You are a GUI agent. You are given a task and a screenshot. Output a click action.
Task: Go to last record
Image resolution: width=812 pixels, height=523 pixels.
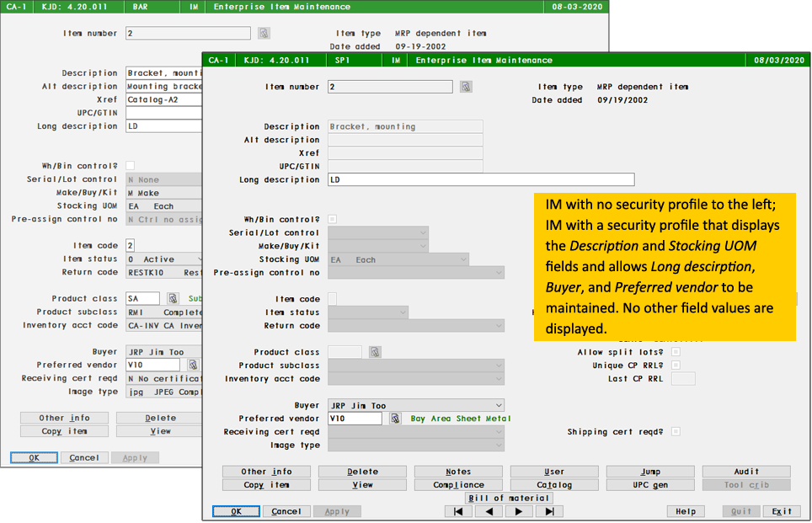(549, 511)
